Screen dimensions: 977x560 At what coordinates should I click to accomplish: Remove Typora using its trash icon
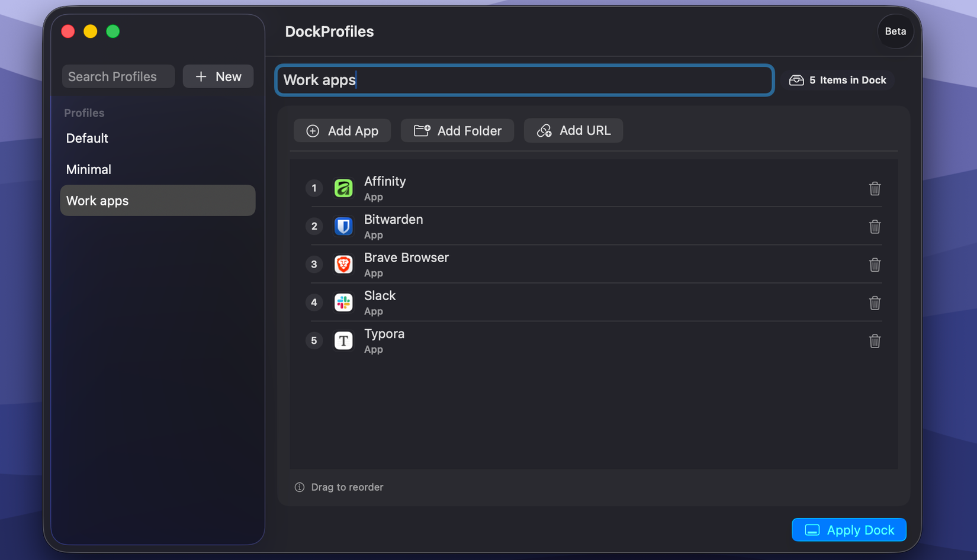point(875,341)
